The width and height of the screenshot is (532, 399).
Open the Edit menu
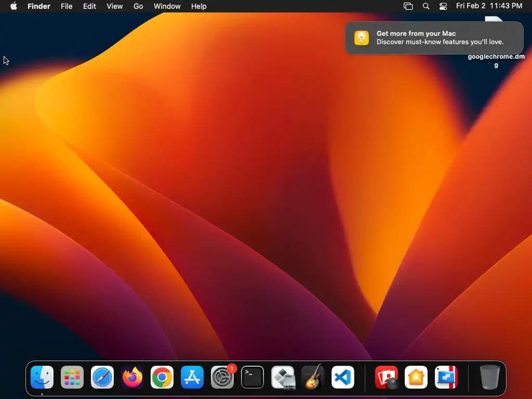click(89, 6)
